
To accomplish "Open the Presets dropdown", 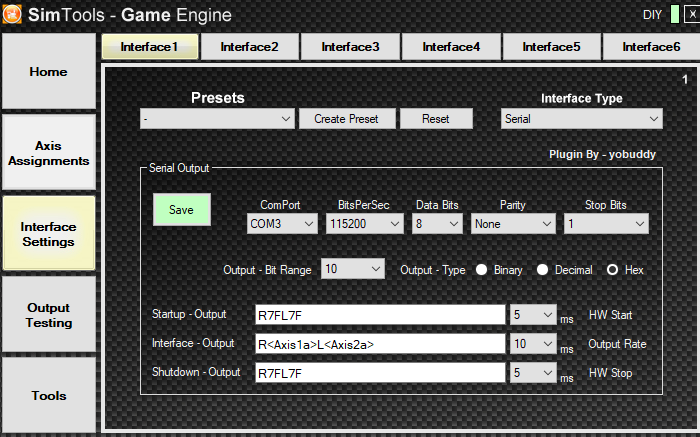I will coord(217,119).
